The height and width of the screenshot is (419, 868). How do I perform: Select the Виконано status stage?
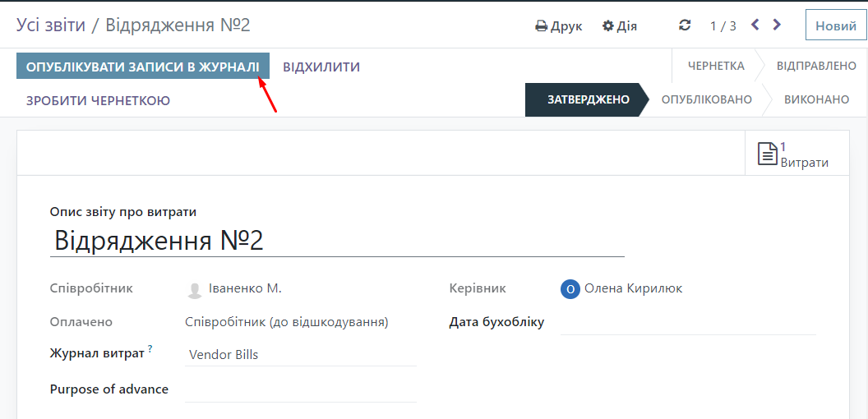(x=815, y=99)
